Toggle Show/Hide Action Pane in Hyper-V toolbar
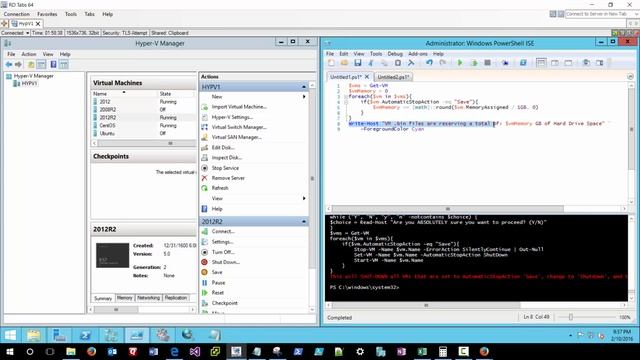Screen dimensions: 640x360 point(64,64)
